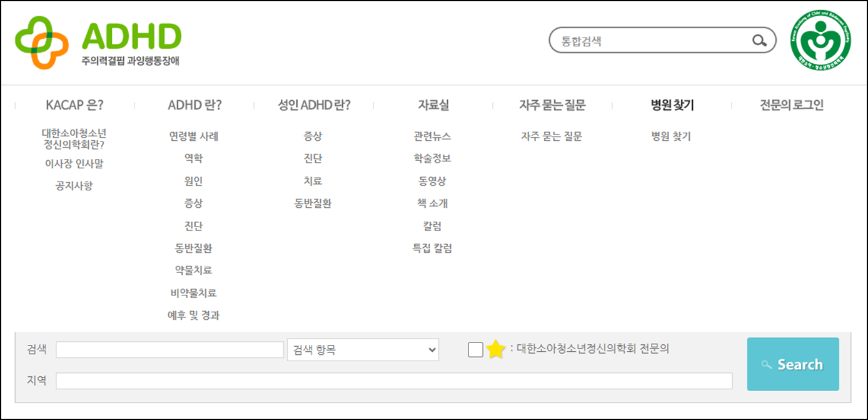Focus the 지역 region text box

pyautogui.click(x=394, y=381)
